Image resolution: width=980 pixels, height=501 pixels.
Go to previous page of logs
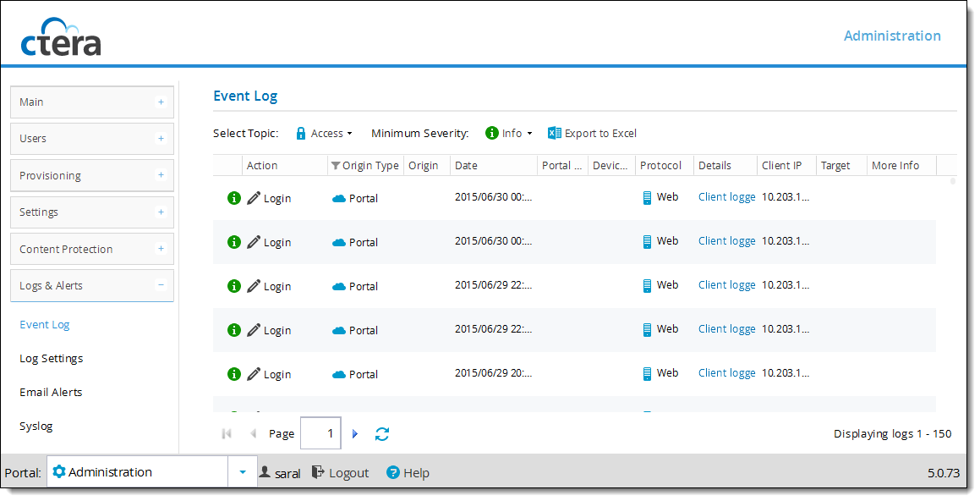pos(253,433)
